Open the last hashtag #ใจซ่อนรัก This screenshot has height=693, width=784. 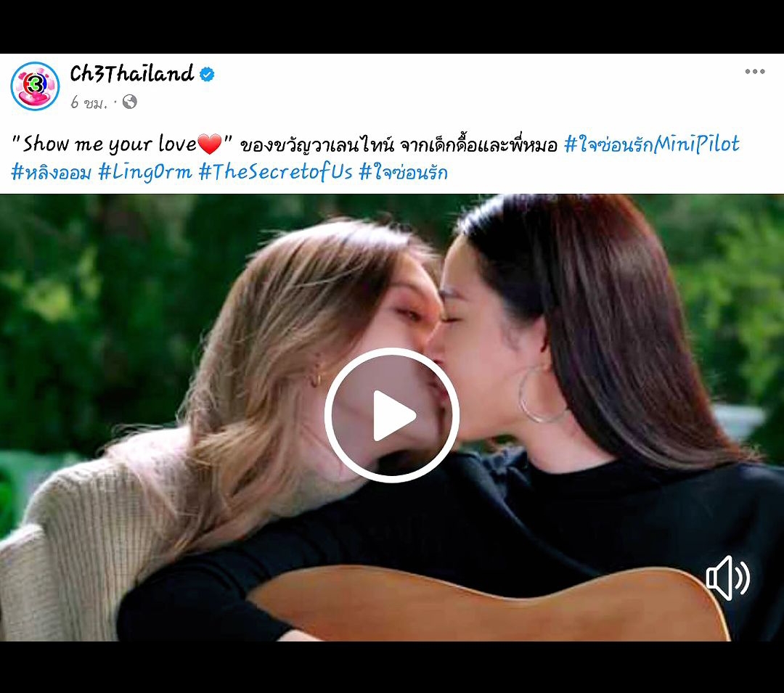click(403, 173)
